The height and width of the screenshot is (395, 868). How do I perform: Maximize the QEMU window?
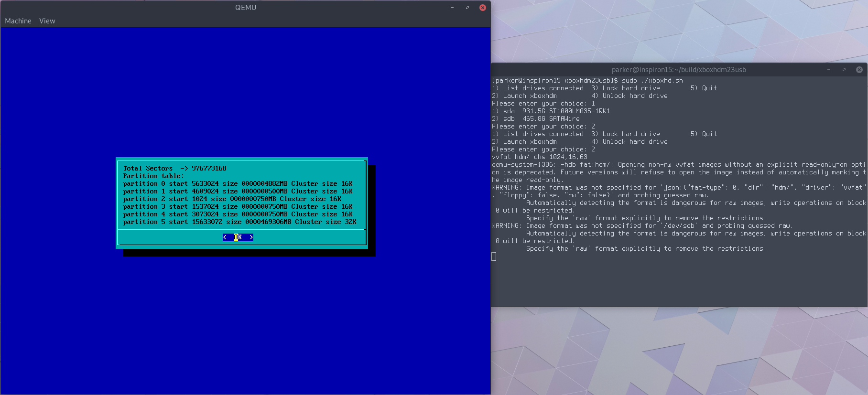click(x=467, y=8)
